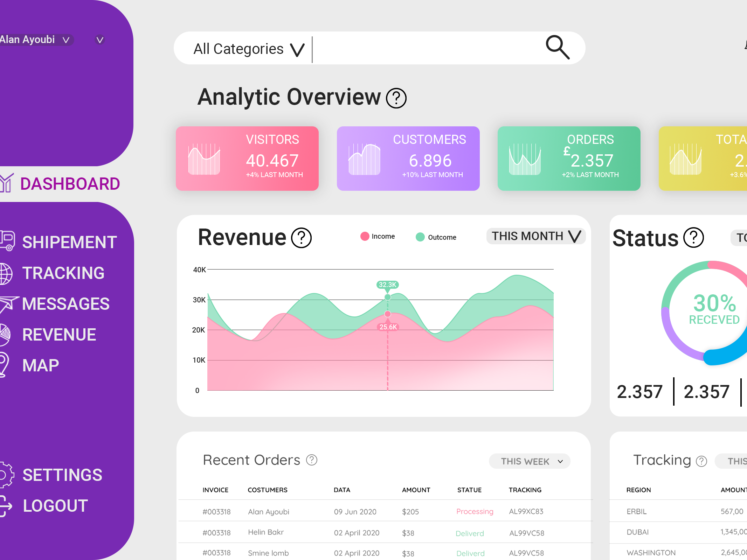Click the AMOUNT column header in orders

point(416,490)
